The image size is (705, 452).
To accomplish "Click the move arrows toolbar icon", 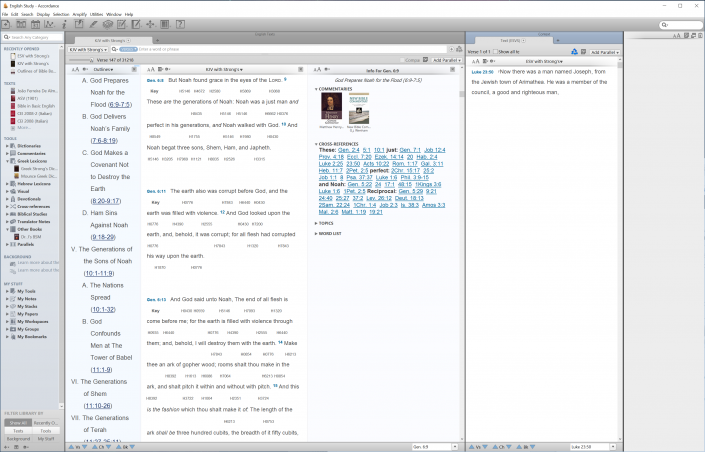I will point(150,24).
